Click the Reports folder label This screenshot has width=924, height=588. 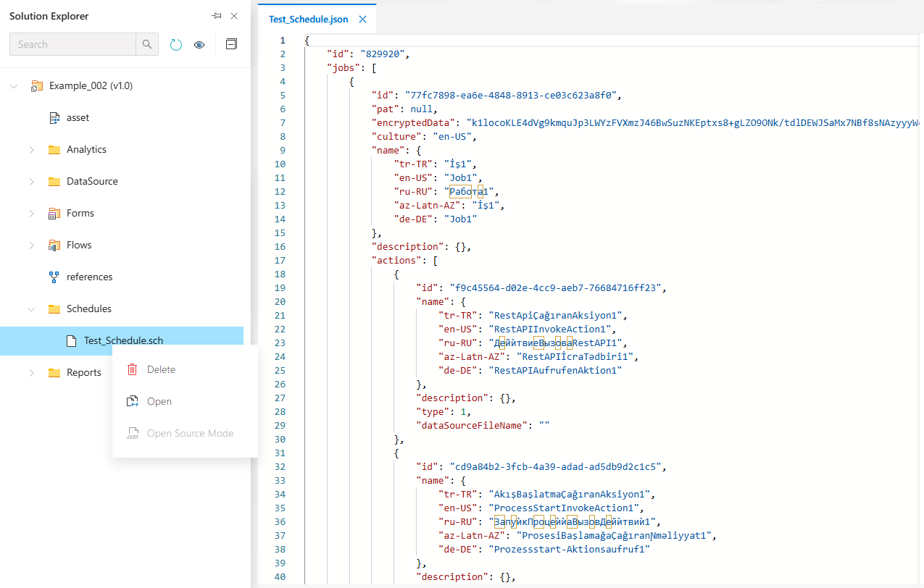coord(84,372)
